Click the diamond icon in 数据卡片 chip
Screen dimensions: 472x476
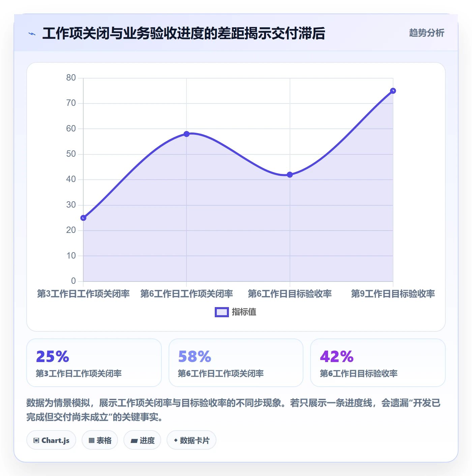pyautogui.click(x=176, y=440)
